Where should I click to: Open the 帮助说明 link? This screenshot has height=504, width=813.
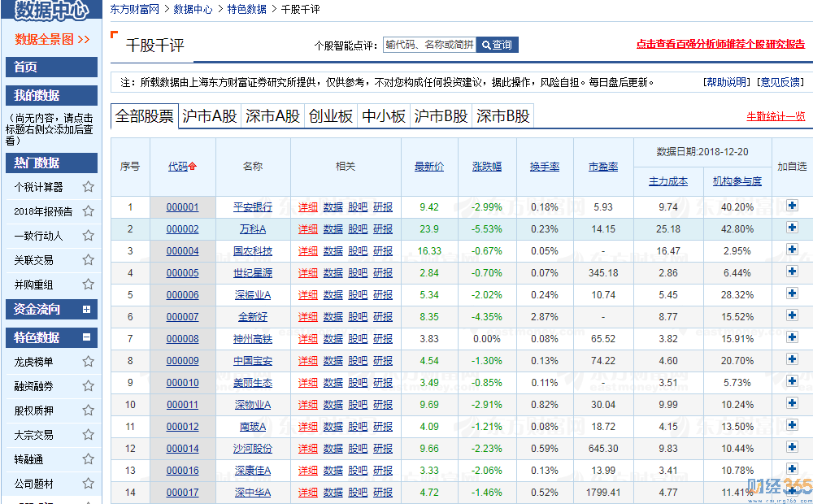726,82
